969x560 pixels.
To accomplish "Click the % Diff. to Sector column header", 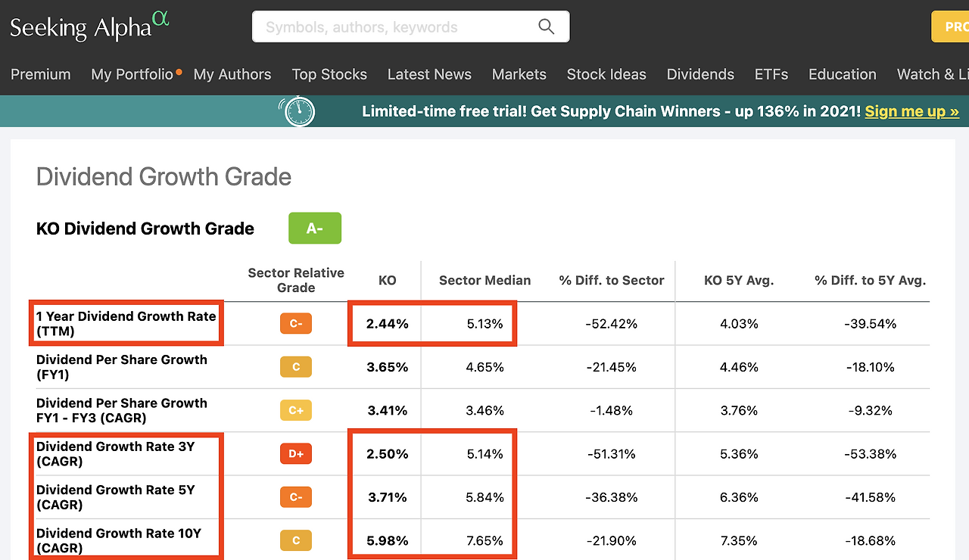I will (612, 280).
